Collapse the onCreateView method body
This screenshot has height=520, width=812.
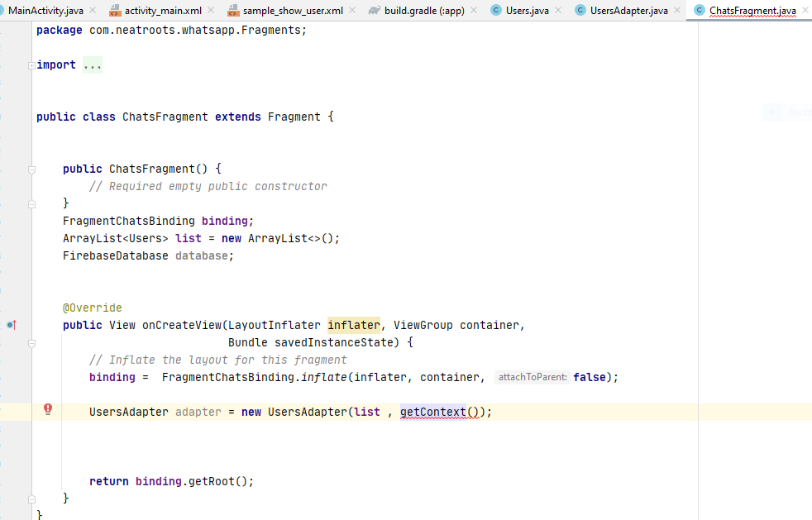click(31, 343)
